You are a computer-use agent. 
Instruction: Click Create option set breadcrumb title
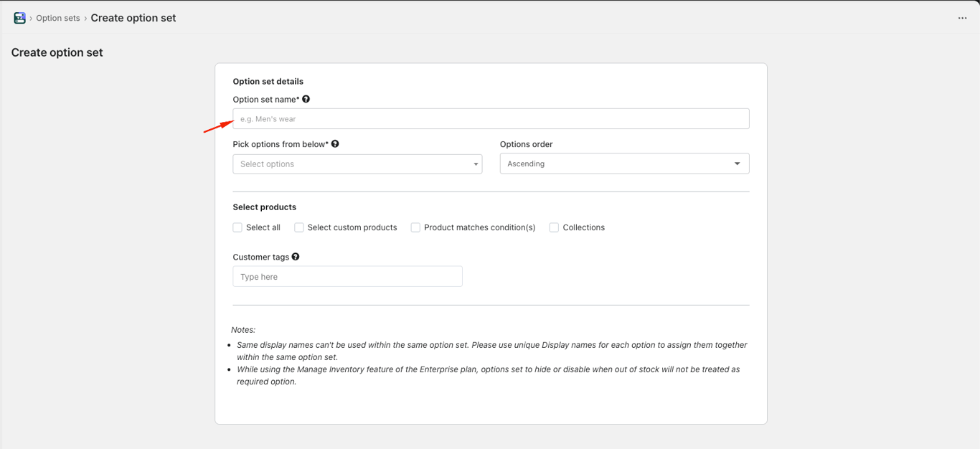click(x=133, y=18)
